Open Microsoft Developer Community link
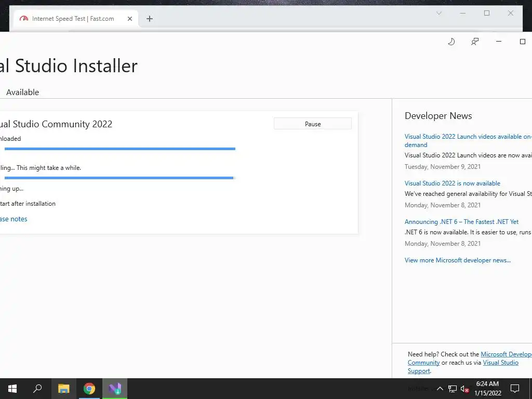 506,354
